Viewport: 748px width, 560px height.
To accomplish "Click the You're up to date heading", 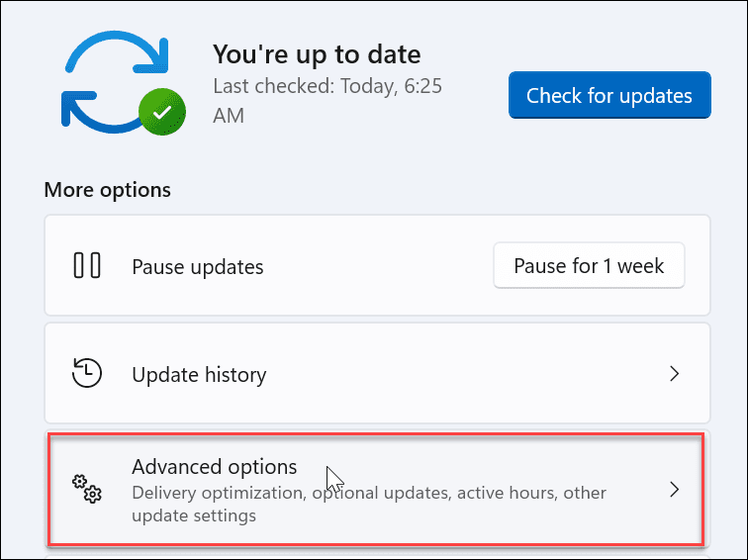I will [317, 53].
